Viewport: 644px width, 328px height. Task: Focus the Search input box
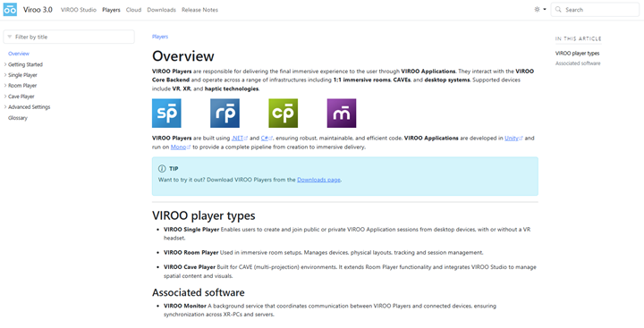[595, 10]
